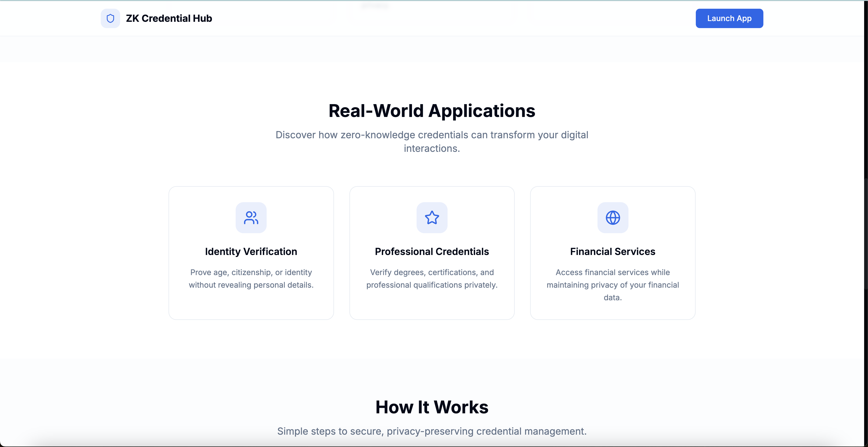Select the Financial Services card heading
Viewport: 868px width, 447px height.
pyautogui.click(x=612, y=252)
